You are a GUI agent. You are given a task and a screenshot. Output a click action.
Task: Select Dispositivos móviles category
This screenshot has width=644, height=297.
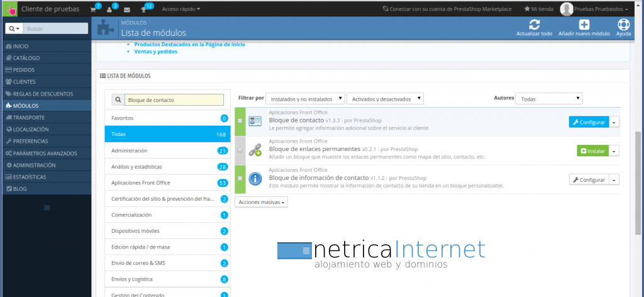(167, 231)
